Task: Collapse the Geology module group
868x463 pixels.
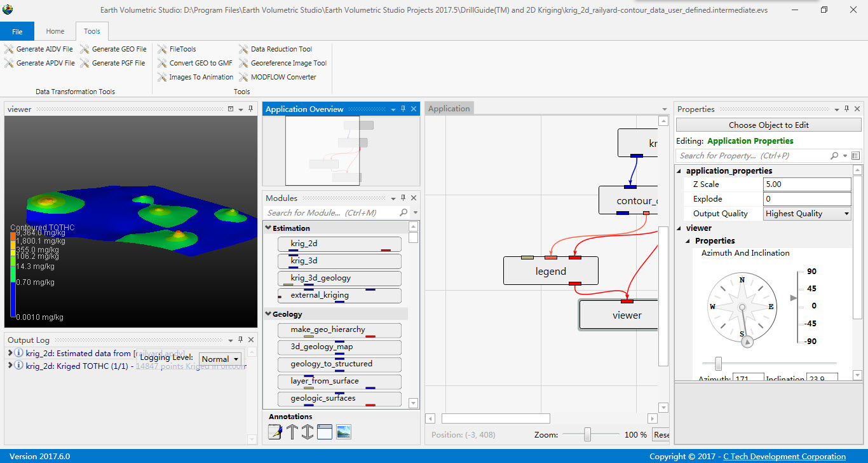Action: pos(268,314)
